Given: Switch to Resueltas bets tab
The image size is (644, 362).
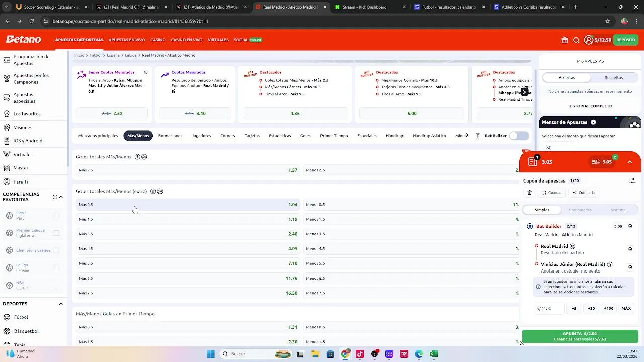Looking at the screenshot, I should click(613, 77).
